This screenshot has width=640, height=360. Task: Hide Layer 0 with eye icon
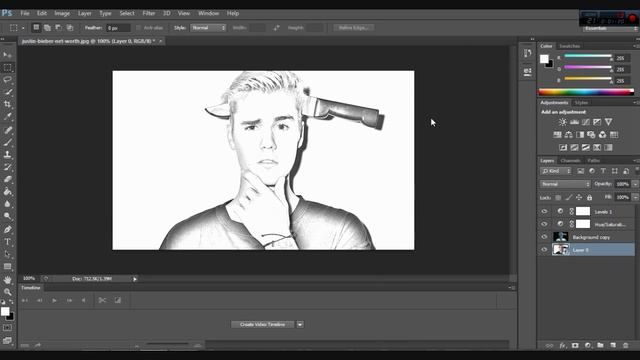544,249
